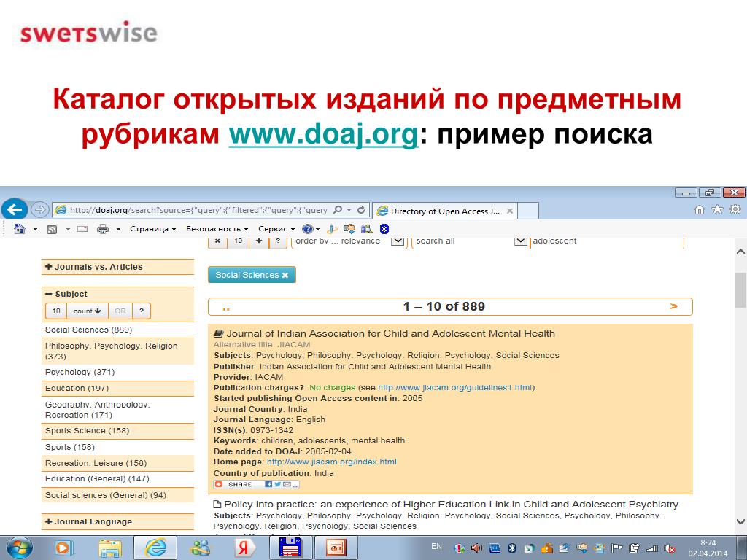Close the Directory of Open Access tab
Image resolution: width=747 pixels, height=560 pixels.
(x=509, y=211)
